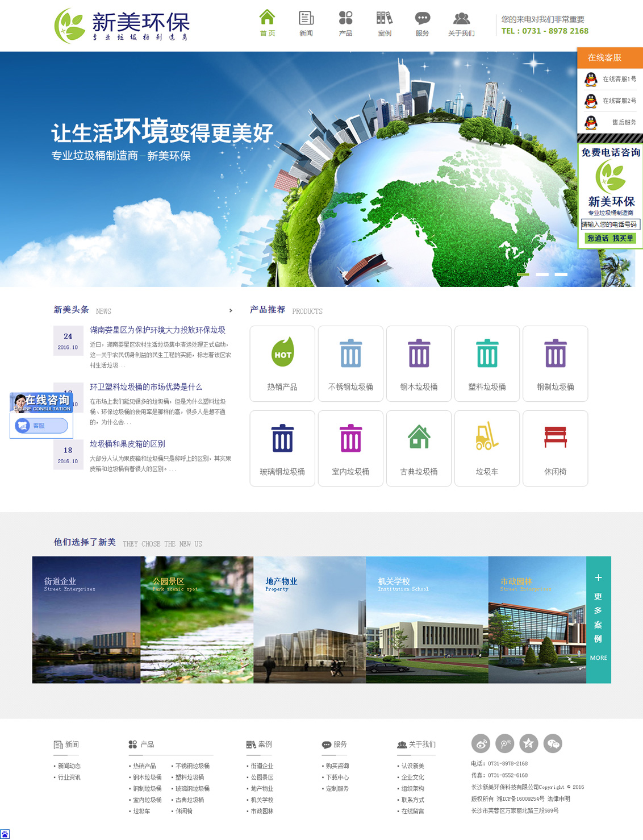Screen dimensions: 643x840
Task: Open the 热销产品 HOT product icon
Action: point(282,352)
